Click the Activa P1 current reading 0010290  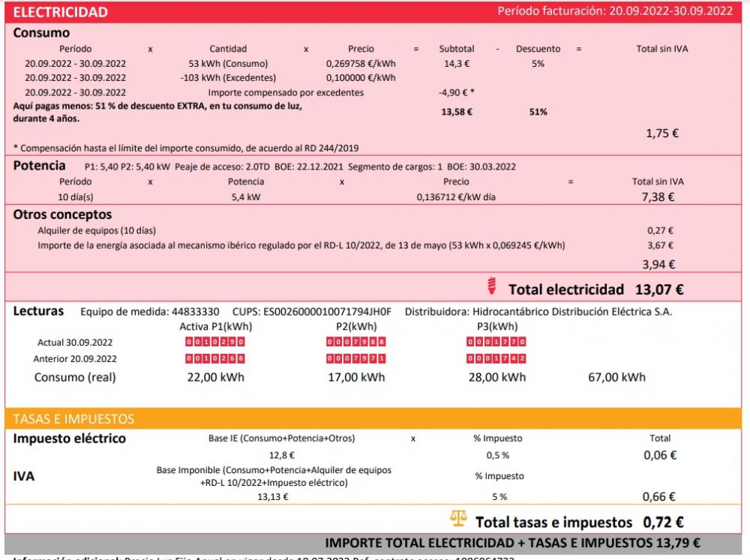tap(215, 342)
